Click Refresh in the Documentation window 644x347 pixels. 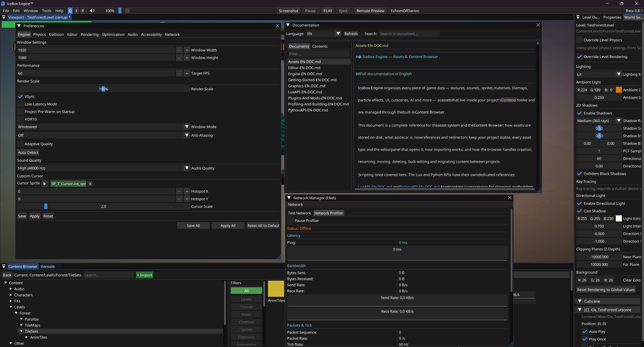pyautogui.click(x=351, y=34)
